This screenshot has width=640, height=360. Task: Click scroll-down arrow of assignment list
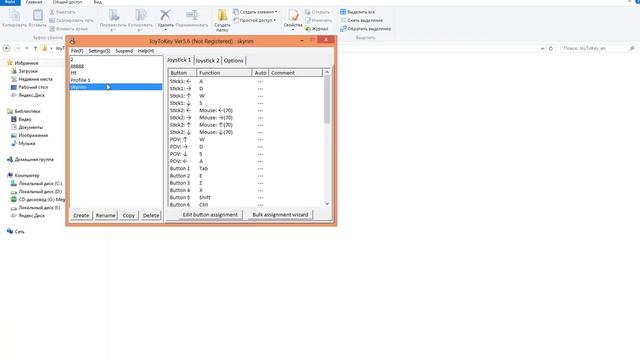click(327, 204)
